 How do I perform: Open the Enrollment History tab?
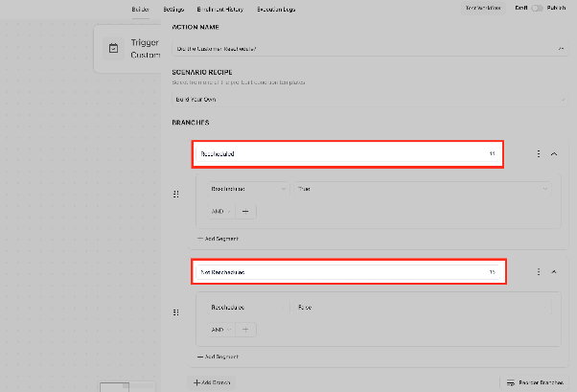220,10
